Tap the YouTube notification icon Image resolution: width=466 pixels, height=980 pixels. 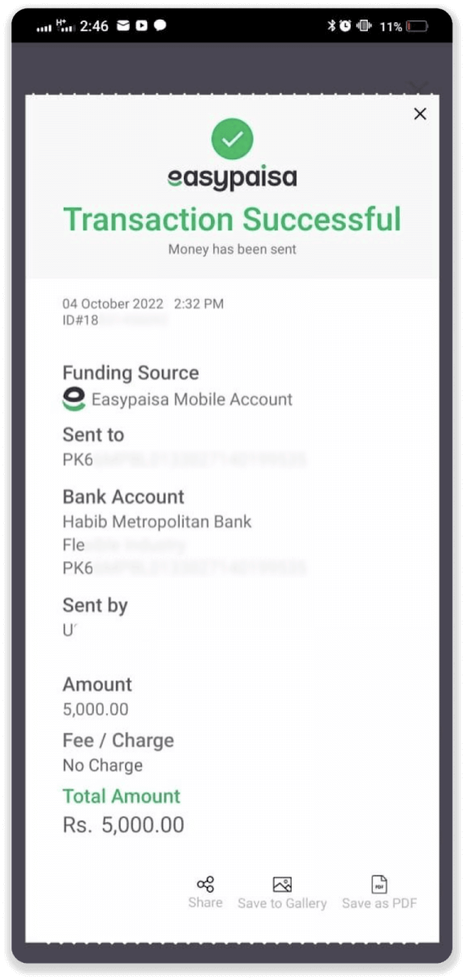tap(141, 26)
